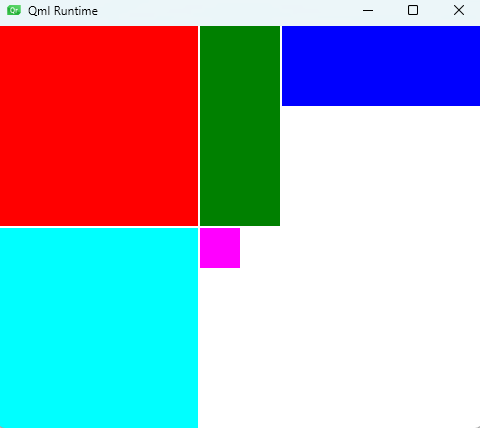Select the wide blue rectangle

click(x=381, y=66)
